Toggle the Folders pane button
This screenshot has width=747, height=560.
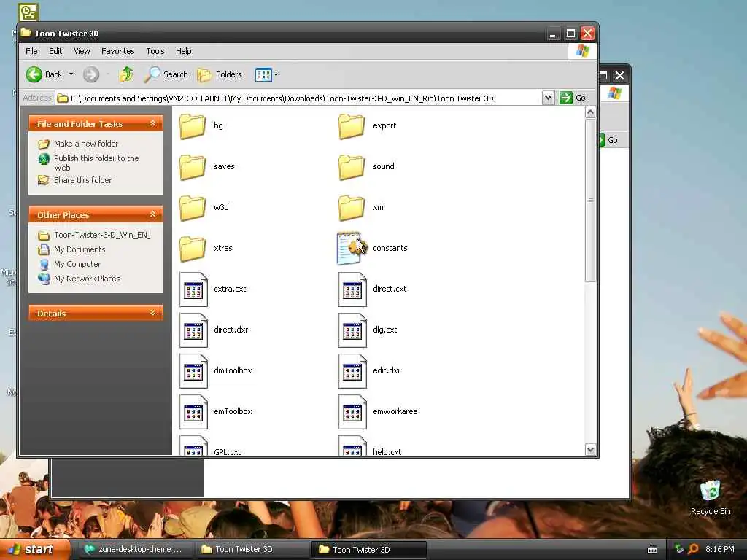[220, 74]
